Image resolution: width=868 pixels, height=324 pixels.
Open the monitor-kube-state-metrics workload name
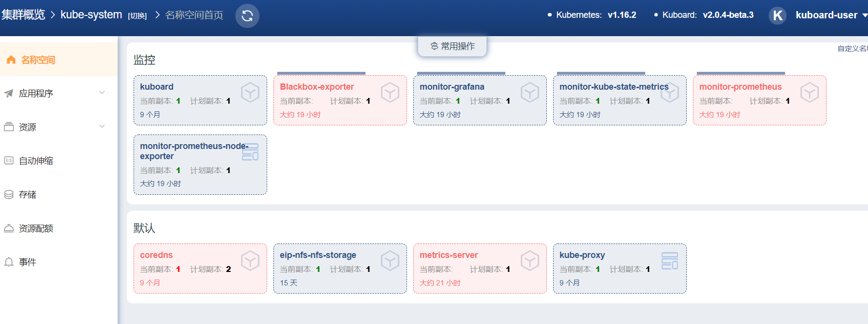[x=614, y=87]
